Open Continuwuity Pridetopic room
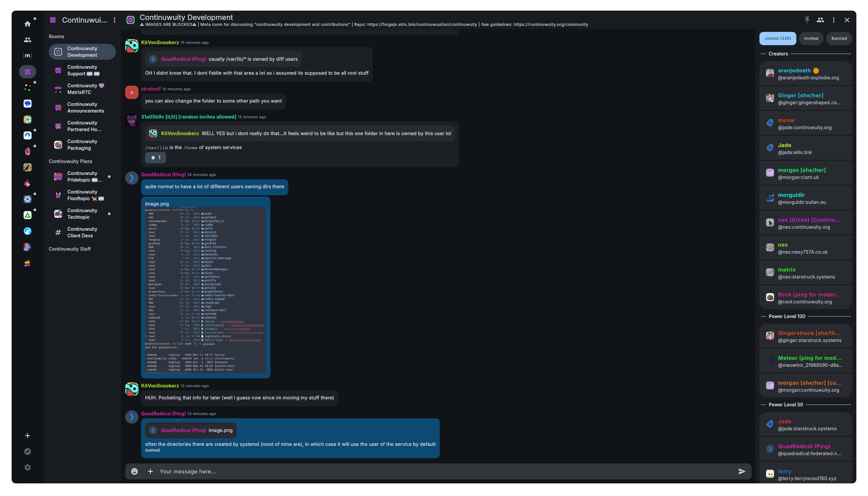 click(x=82, y=177)
